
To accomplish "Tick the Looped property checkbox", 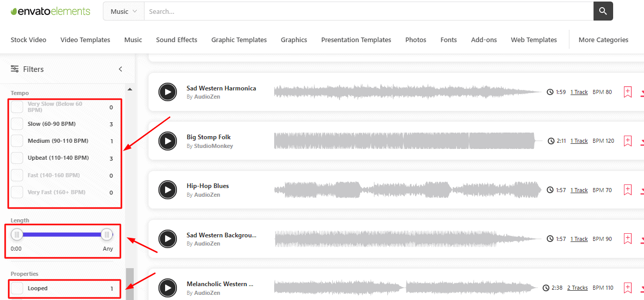I will 17,288.
